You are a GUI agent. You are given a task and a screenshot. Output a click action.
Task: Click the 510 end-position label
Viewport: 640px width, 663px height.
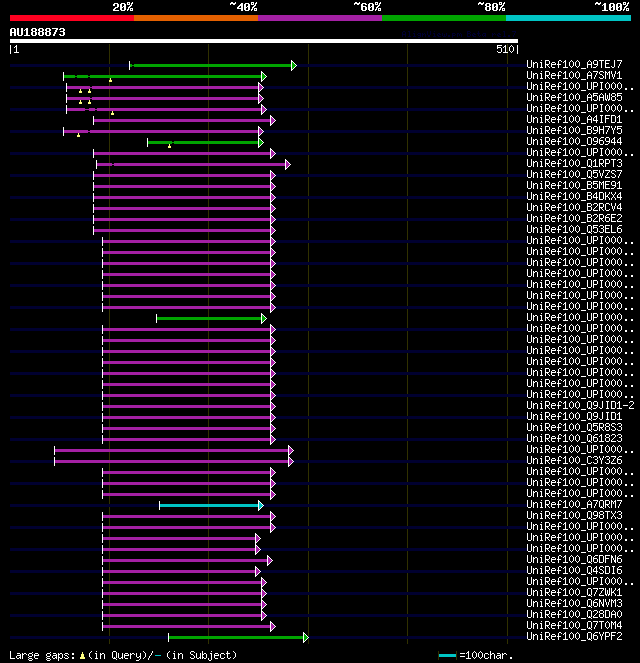coord(505,49)
